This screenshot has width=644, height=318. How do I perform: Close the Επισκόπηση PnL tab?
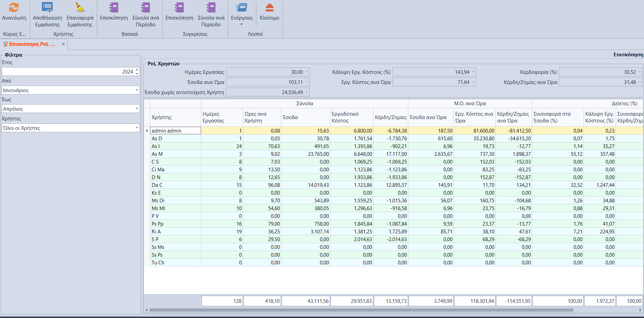63,44
